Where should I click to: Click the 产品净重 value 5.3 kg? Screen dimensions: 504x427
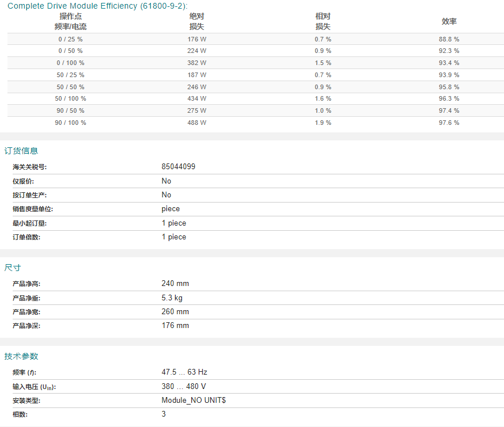172,298
